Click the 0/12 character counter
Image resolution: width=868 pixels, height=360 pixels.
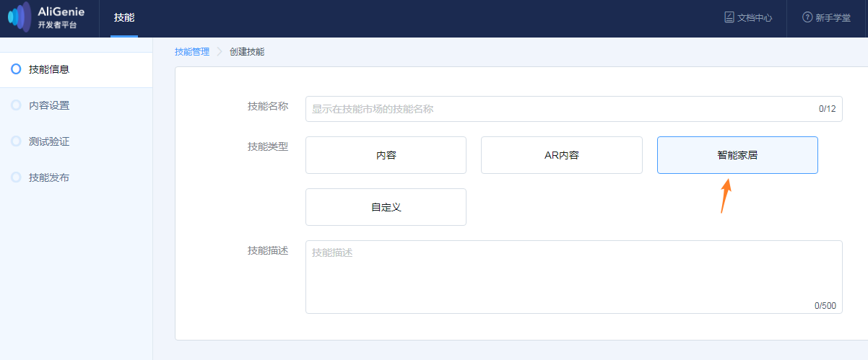827,109
